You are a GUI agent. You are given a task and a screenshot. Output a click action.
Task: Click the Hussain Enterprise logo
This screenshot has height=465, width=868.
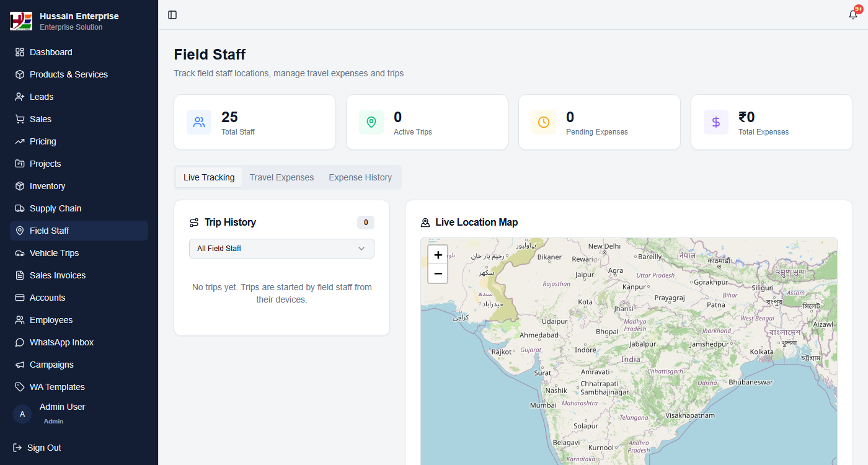coord(21,21)
